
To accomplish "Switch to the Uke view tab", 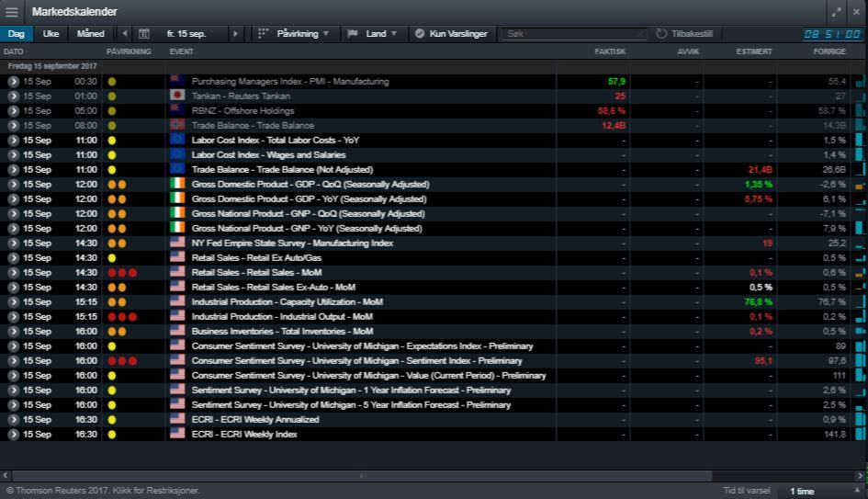I will 51,34.
